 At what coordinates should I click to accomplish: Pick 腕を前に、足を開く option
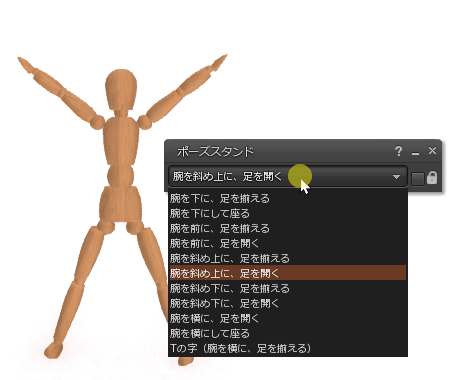coord(288,243)
